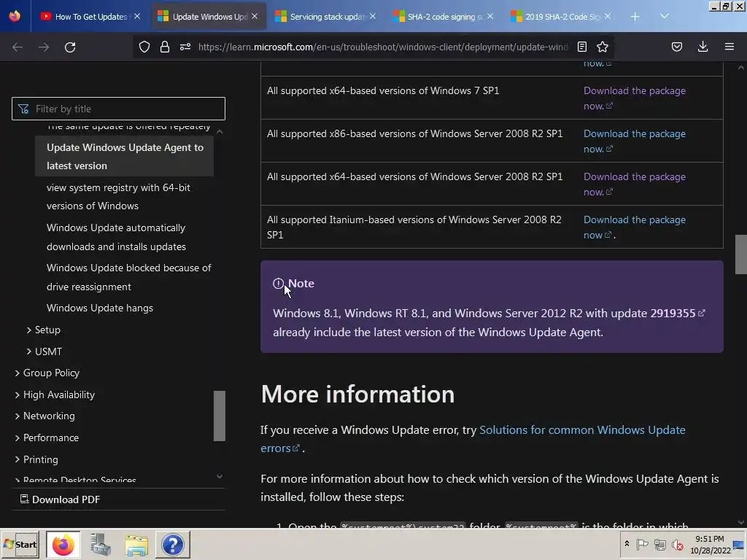Bookmark this page with star icon
Screen dimensions: 747x560
coord(603,47)
